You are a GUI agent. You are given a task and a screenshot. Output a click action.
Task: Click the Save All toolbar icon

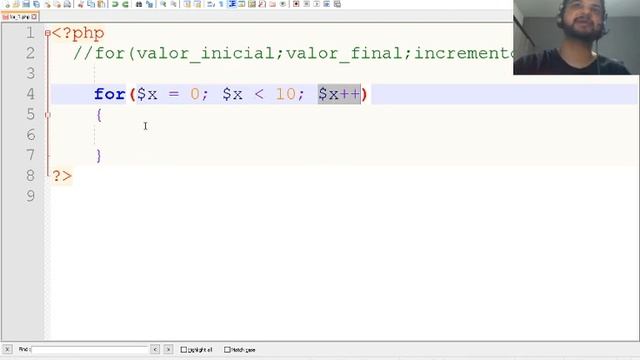(36, 4)
